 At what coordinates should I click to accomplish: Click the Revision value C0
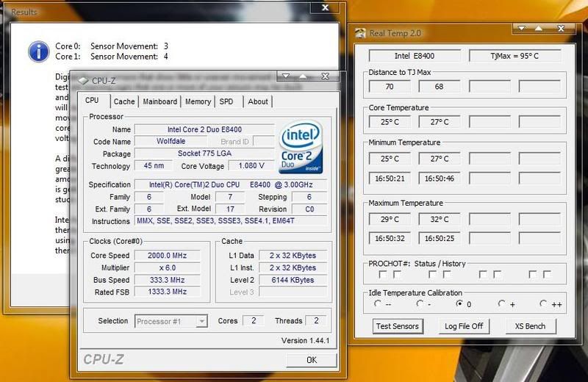pos(309,209)
